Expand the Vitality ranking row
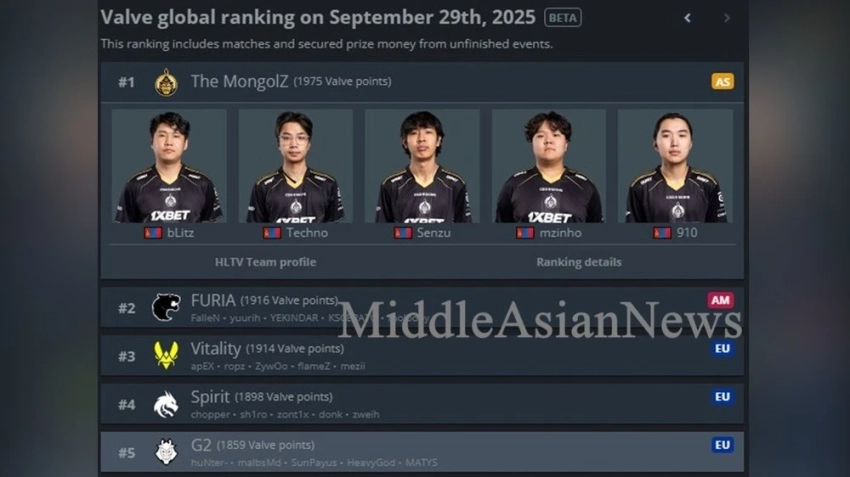 tap(422, 356)
